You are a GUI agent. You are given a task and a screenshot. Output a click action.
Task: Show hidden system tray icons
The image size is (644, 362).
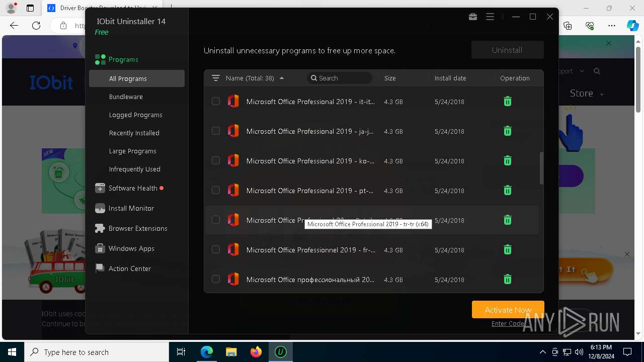542,352
